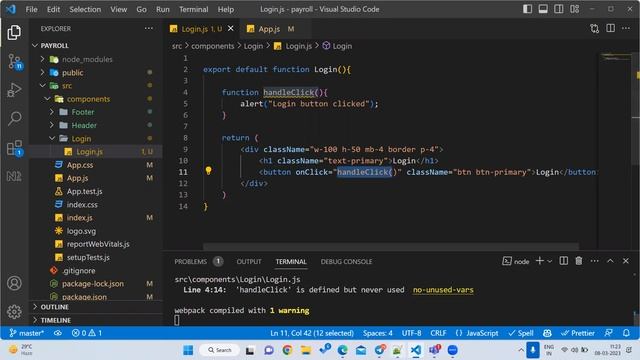This screenshot has height=360, width=640.
Task: Kill terminal with trash icon
Action: [579, 261]
